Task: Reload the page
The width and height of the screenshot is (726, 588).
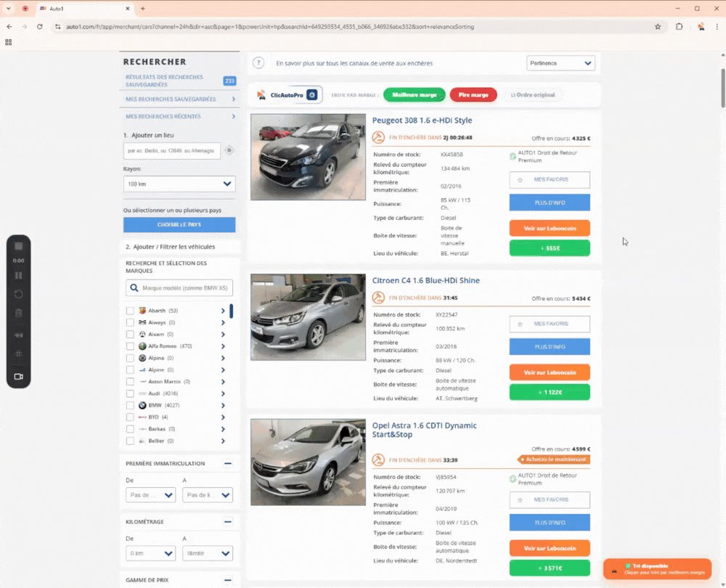Action: [40, 27]
